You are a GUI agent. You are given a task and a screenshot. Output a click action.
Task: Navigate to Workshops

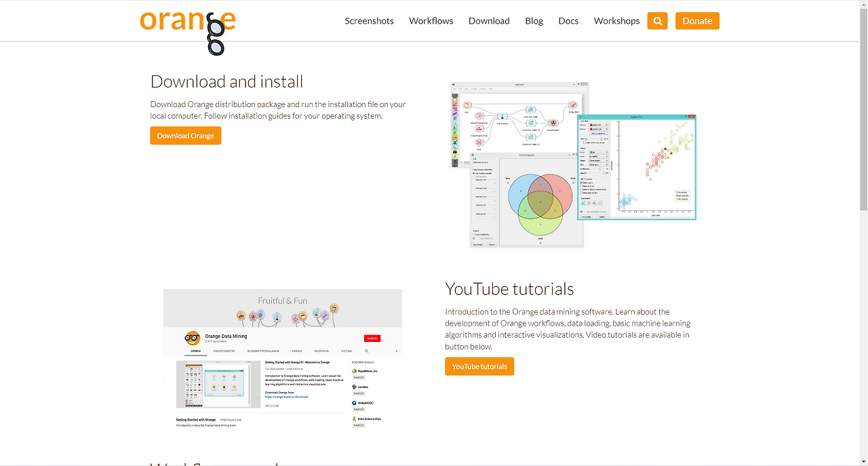coord(616,21)
